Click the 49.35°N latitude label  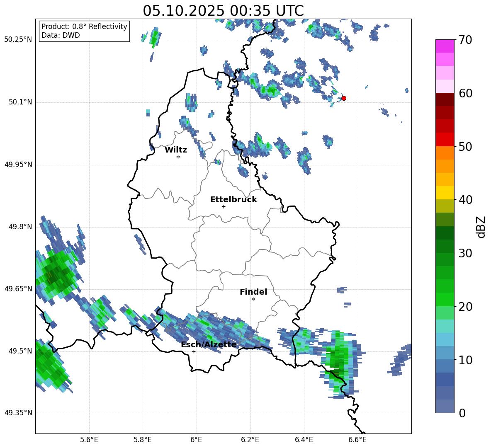(x=18, y=413)
